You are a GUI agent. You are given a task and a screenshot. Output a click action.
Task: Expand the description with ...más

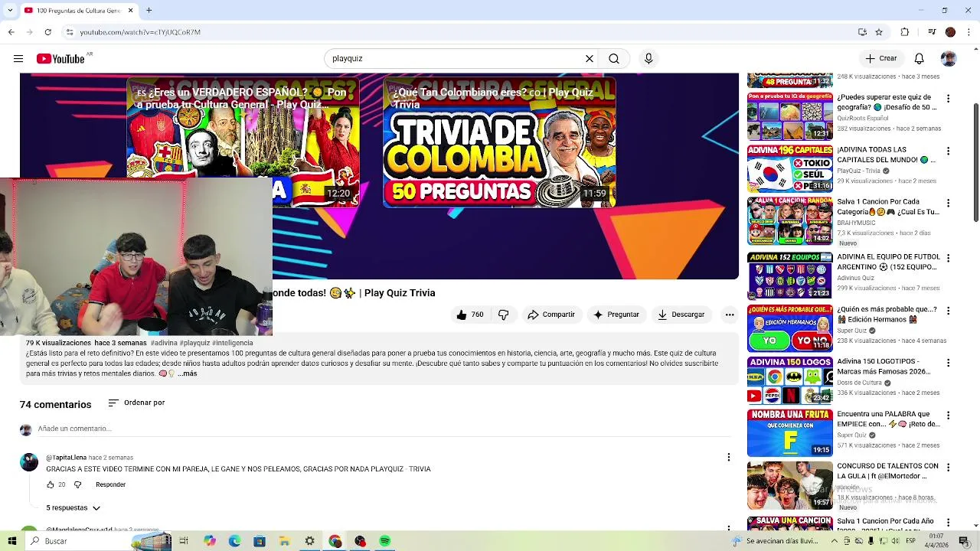click(188, 373)
